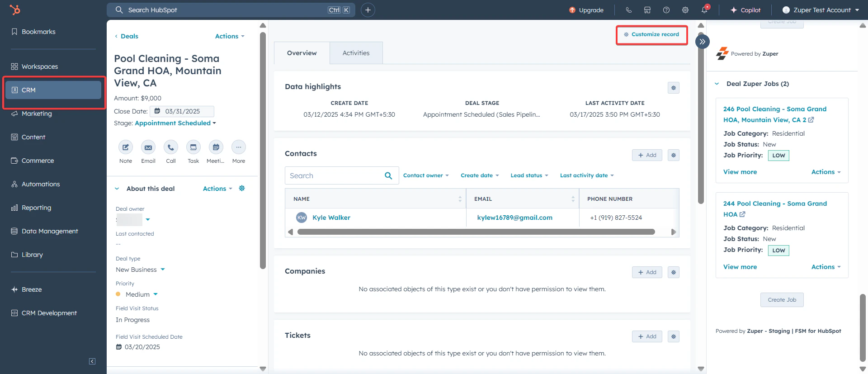
Task: Open Commerce in the sidebar
Action: click(x=32, y=161)
